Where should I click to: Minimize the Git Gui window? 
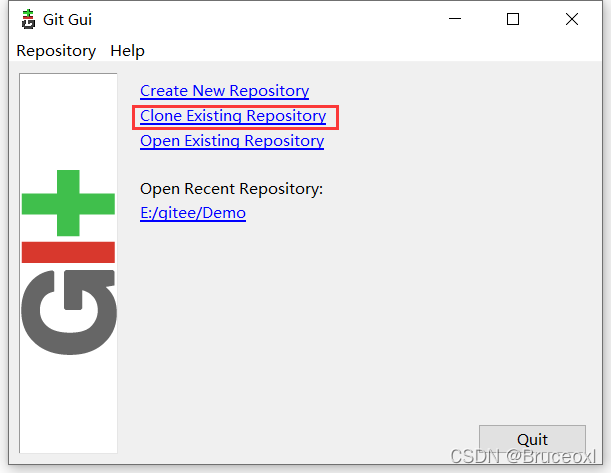click(x=455, y=19)
